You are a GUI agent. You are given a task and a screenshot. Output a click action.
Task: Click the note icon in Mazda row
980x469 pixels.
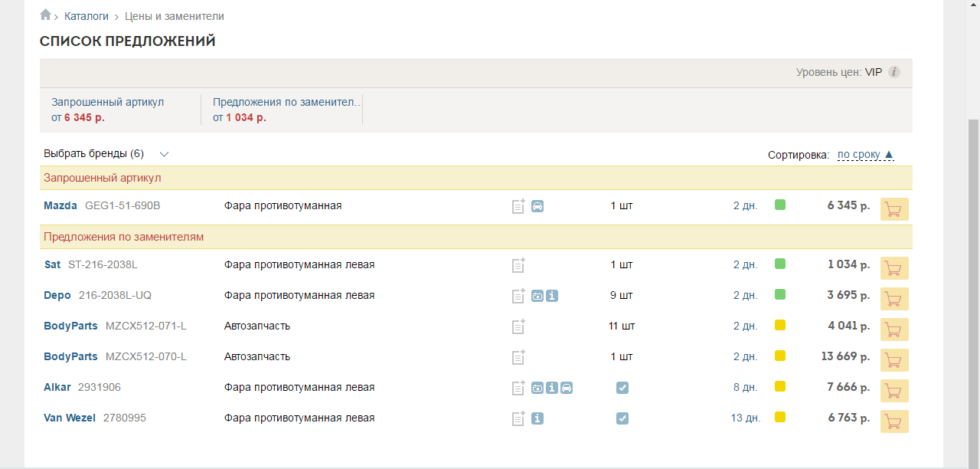[518, 206]
